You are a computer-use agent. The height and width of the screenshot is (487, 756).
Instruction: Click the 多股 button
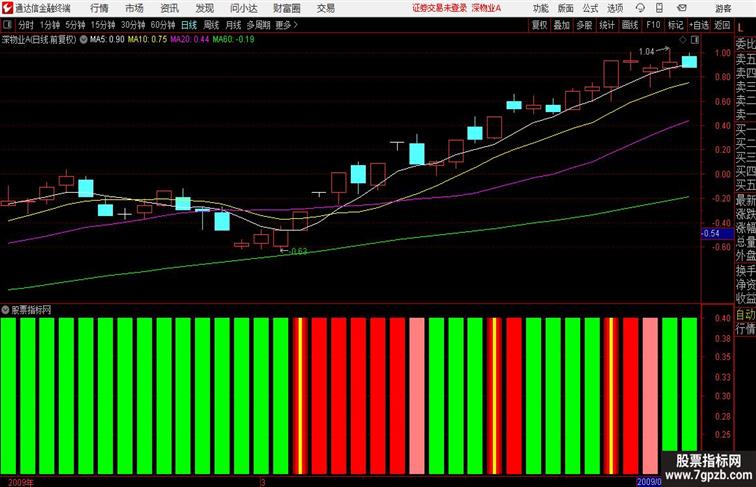584,25
